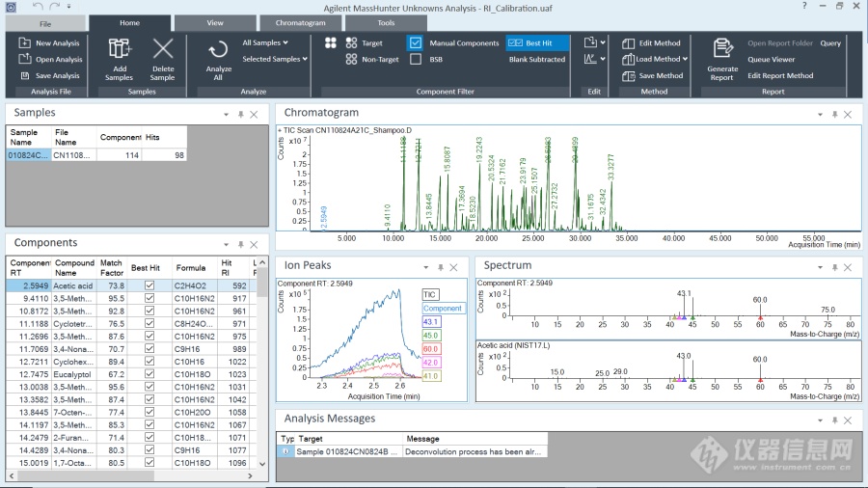Viewport: 868px width, 488px height.
Task: Click the Open Analysis icon
Action: [x=24, y=59]
